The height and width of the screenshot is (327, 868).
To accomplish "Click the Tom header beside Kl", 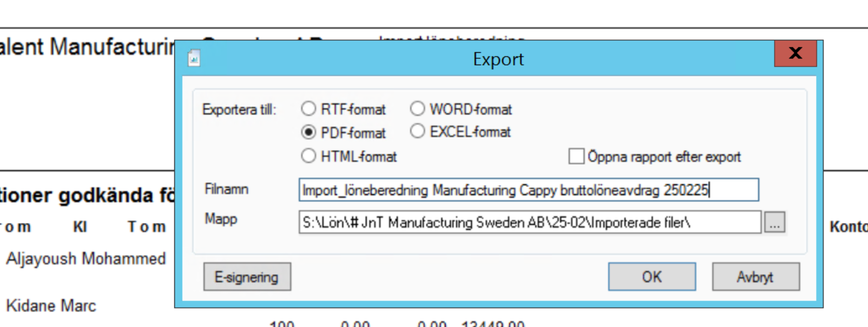I will 147,227.
